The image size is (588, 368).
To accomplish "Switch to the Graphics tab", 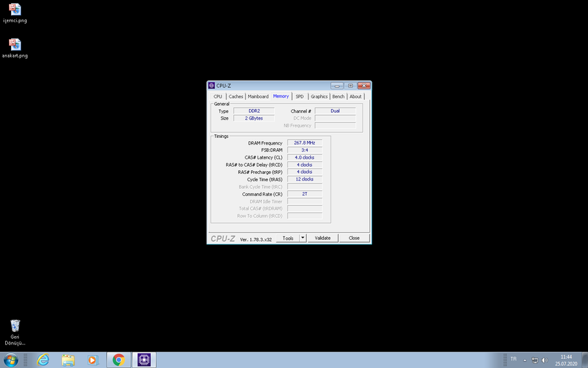I will coord(319,96).
